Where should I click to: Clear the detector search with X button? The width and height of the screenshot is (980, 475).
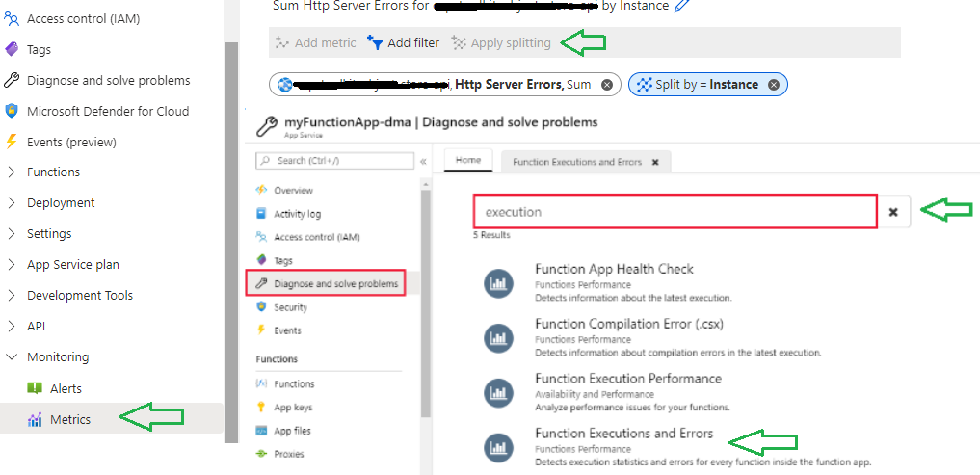click(x=893, y=212)
